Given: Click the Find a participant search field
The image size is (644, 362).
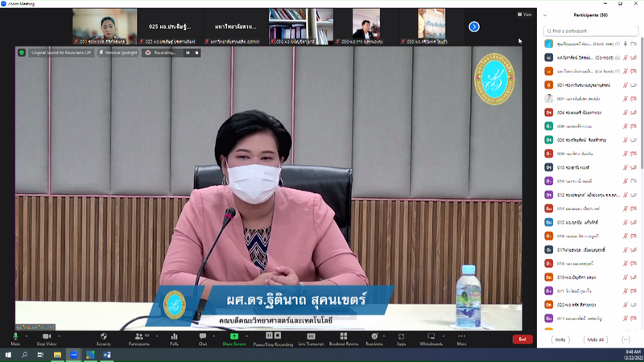Looking at the screenshot, I should 591,31.
